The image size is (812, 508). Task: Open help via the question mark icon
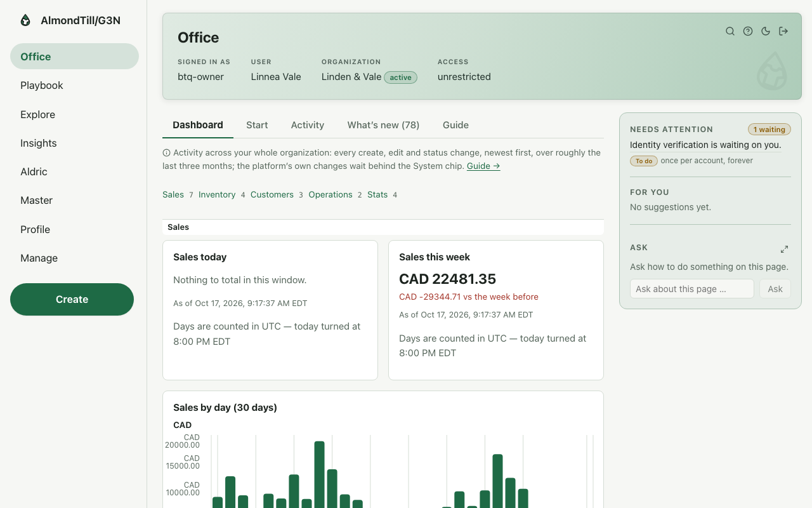pyautogui.click(x=748, y=31)
